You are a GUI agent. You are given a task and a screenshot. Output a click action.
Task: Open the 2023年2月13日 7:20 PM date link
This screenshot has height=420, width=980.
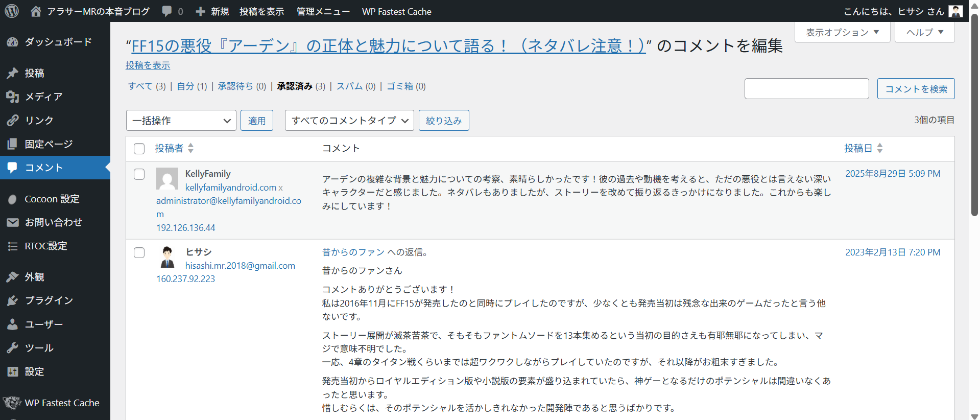893,252
